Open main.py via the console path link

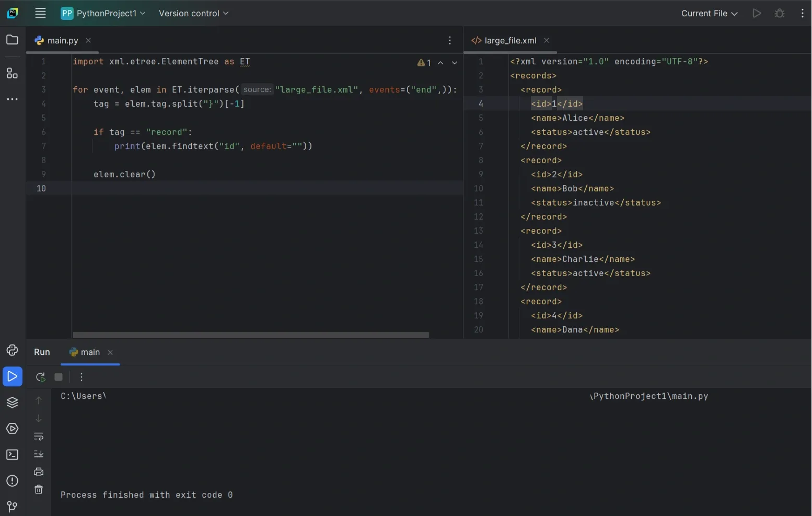click(x=649, y=396)
